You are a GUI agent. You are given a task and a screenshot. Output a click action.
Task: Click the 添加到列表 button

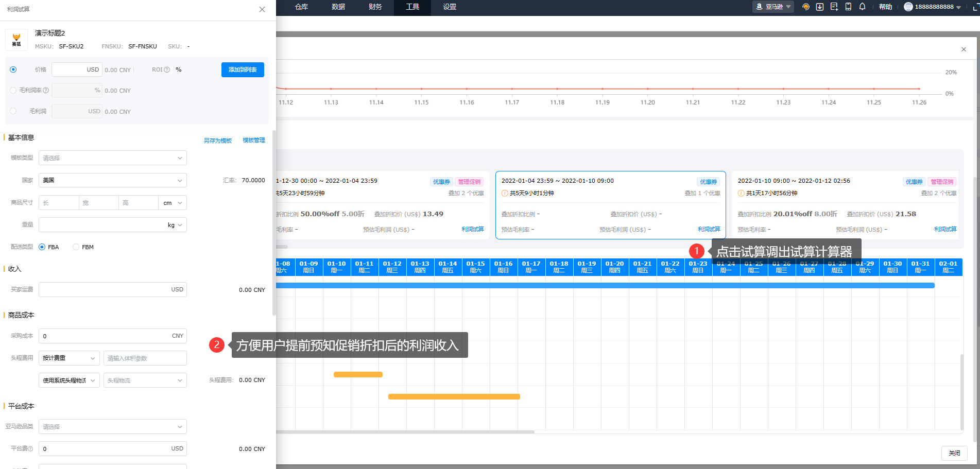(243, 70)
